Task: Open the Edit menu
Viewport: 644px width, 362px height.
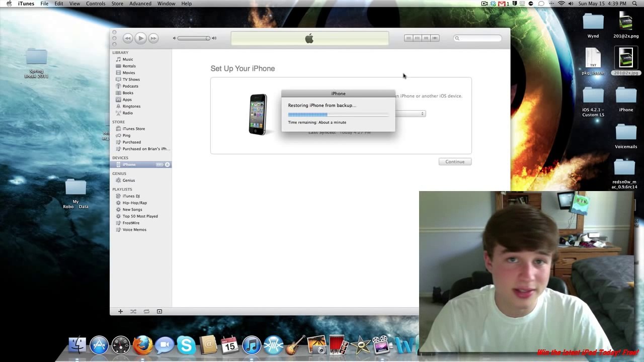Action: tap(59, 4)
